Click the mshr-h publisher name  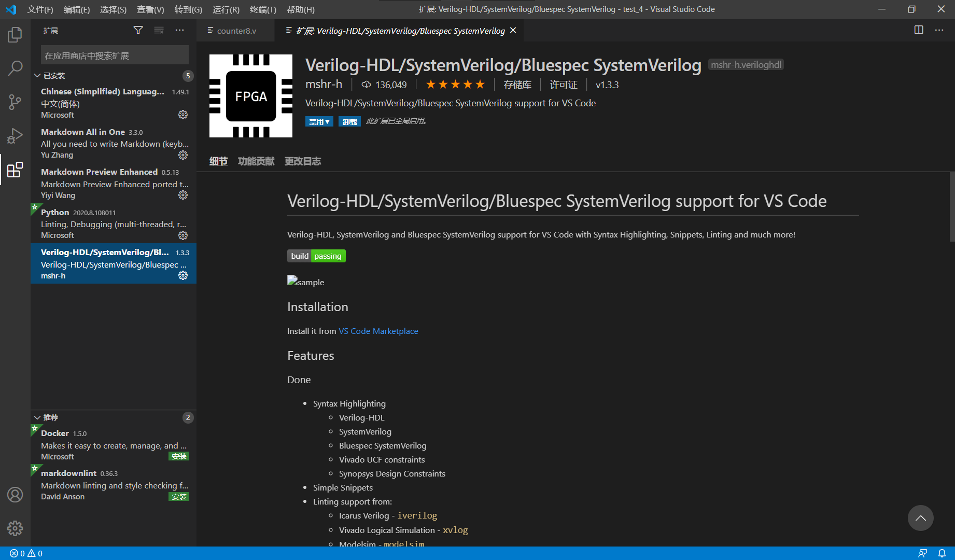[324, 85]
